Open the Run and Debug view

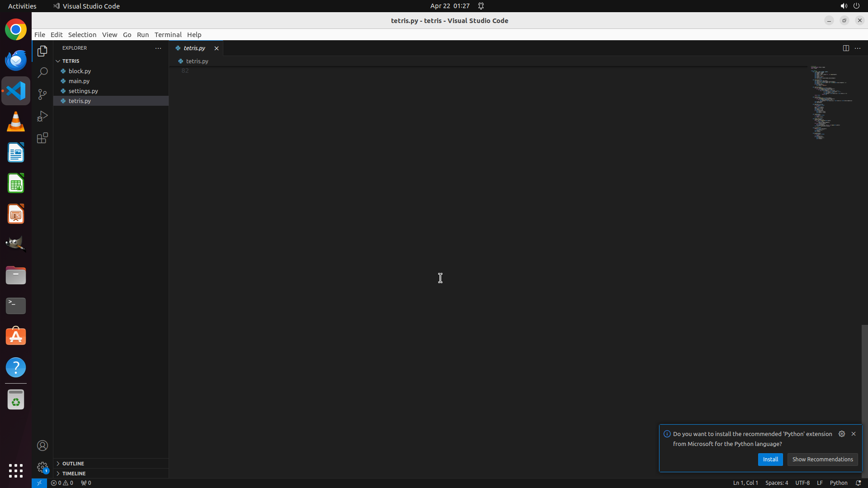pyautogui.click(x=42, y=116)
